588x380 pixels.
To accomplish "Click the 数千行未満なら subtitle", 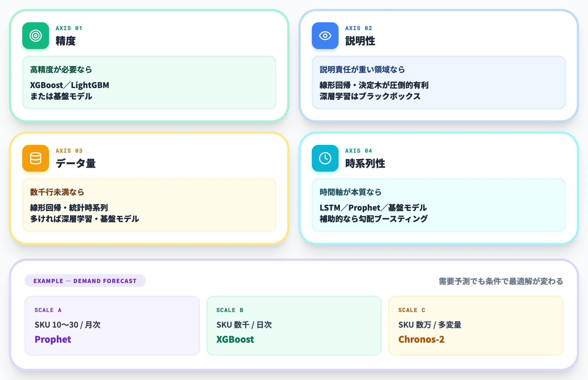I will 57,192.
